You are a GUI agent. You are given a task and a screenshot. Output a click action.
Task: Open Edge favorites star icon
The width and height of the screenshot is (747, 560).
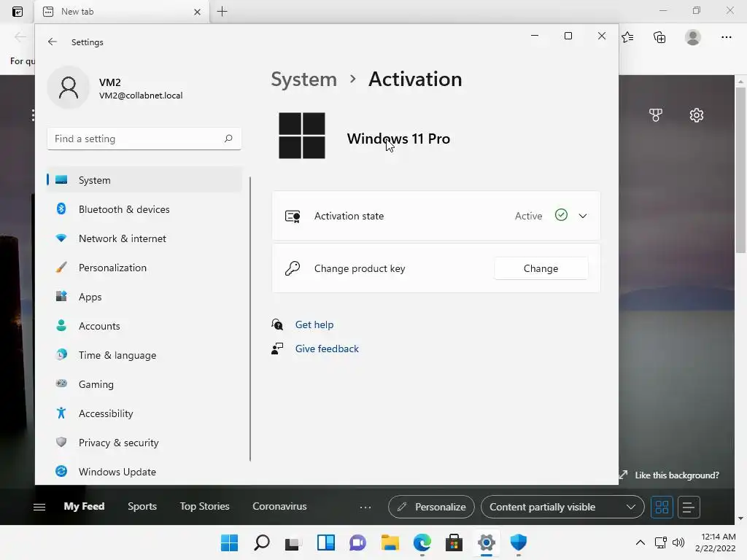(x=627, y=37)
